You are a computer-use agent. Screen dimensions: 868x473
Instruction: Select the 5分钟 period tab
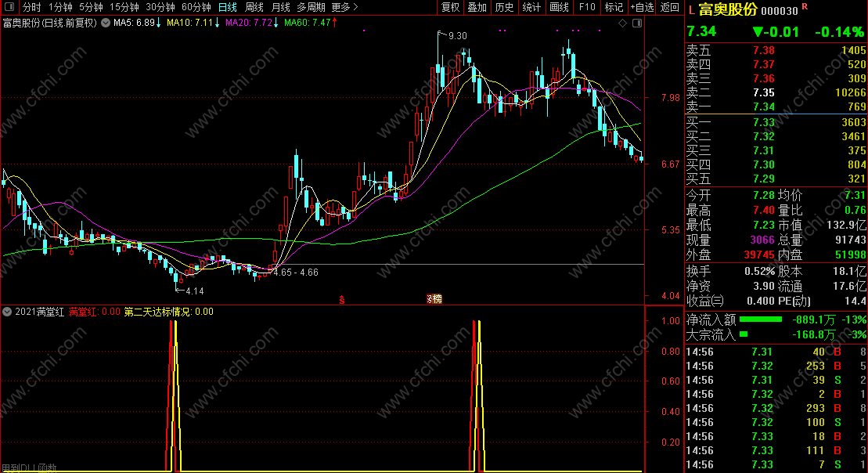91,7
